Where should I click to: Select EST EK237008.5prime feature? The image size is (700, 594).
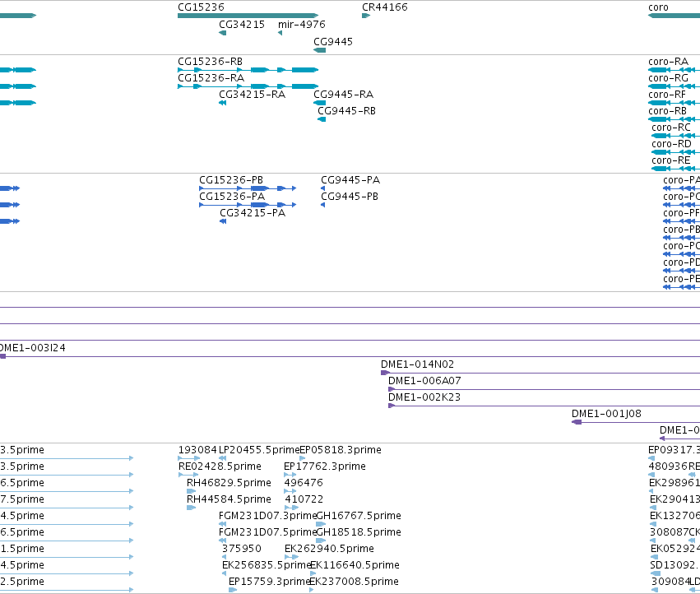(312, 590)
